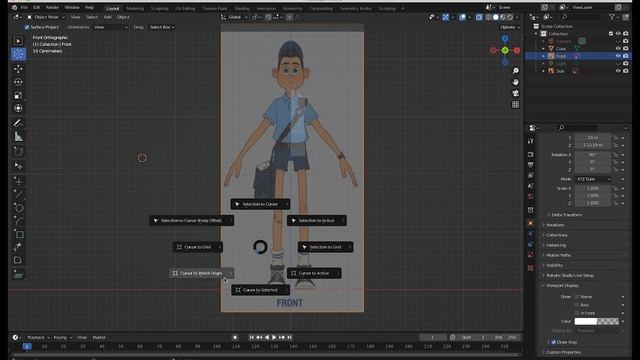Viewport: 640px width, 360px height.
Task: Click the red X axis gizmo circle
Action: tap(517, 50)
